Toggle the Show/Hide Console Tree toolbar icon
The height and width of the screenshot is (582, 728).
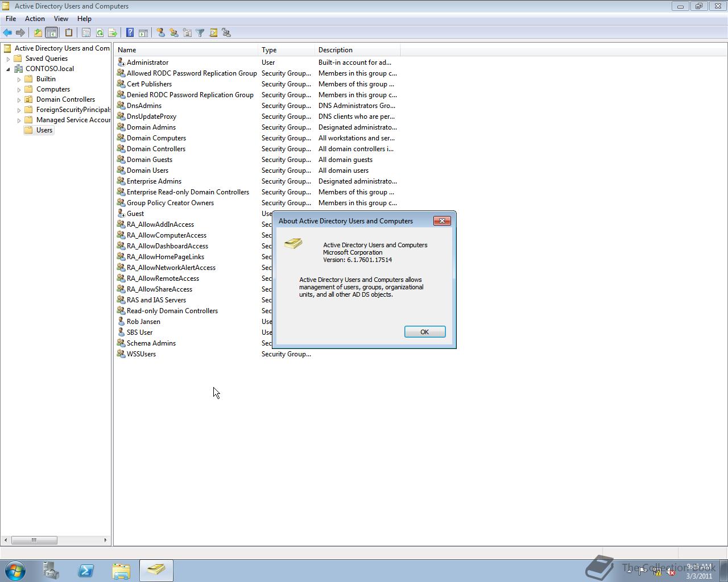[51, 33]
